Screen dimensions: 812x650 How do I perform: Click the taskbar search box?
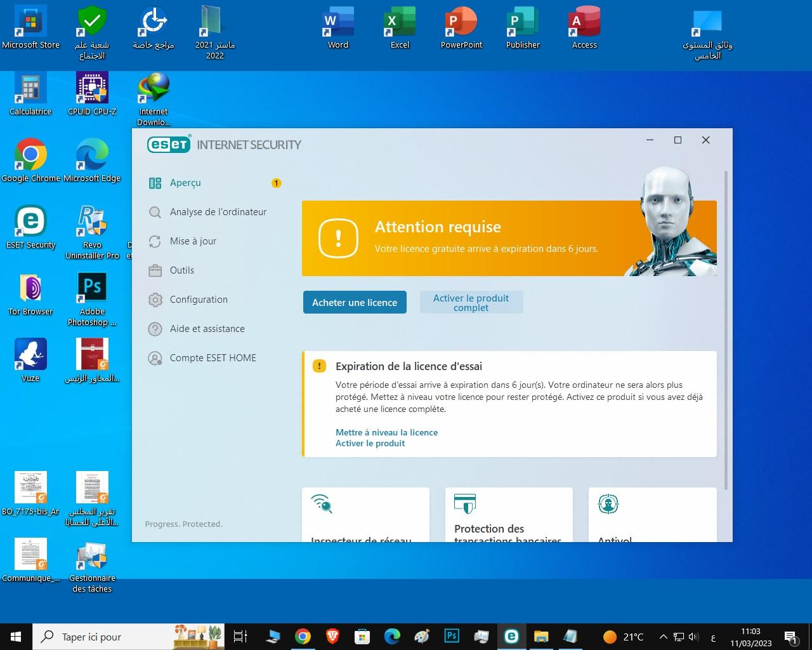tap(127, 637)
